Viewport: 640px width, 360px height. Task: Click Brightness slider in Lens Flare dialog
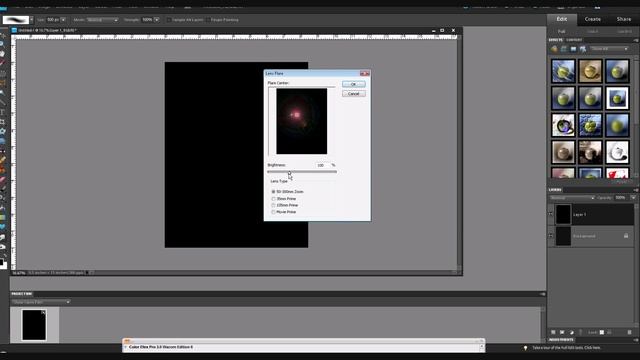coord(302,172)
